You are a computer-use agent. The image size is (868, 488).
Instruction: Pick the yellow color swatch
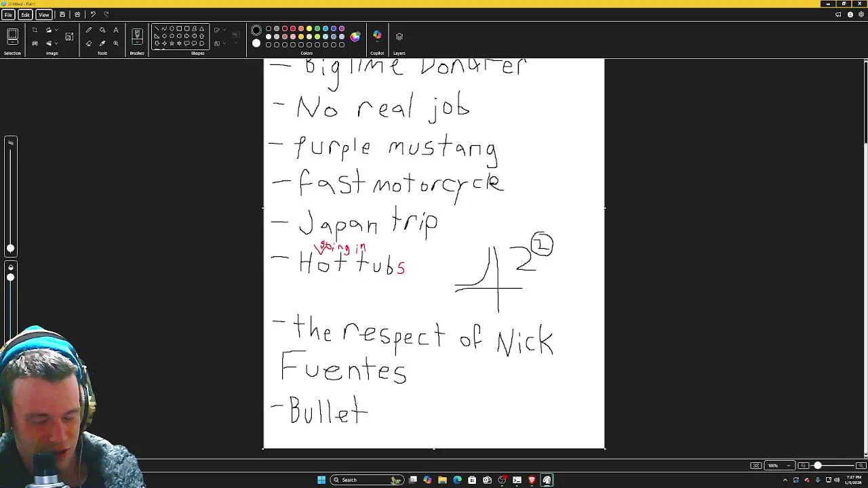tap(309, 28)
